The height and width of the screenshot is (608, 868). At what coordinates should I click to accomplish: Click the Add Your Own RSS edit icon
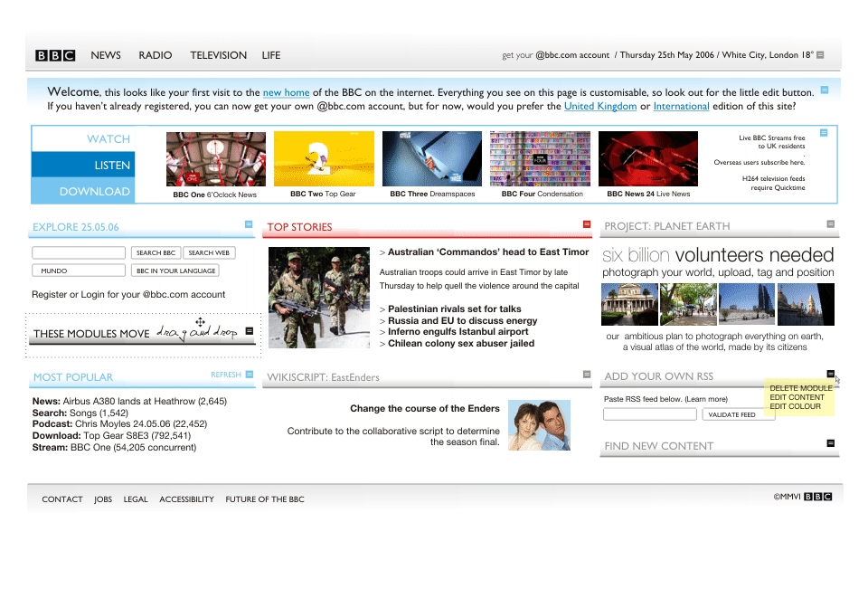[830, 374]
